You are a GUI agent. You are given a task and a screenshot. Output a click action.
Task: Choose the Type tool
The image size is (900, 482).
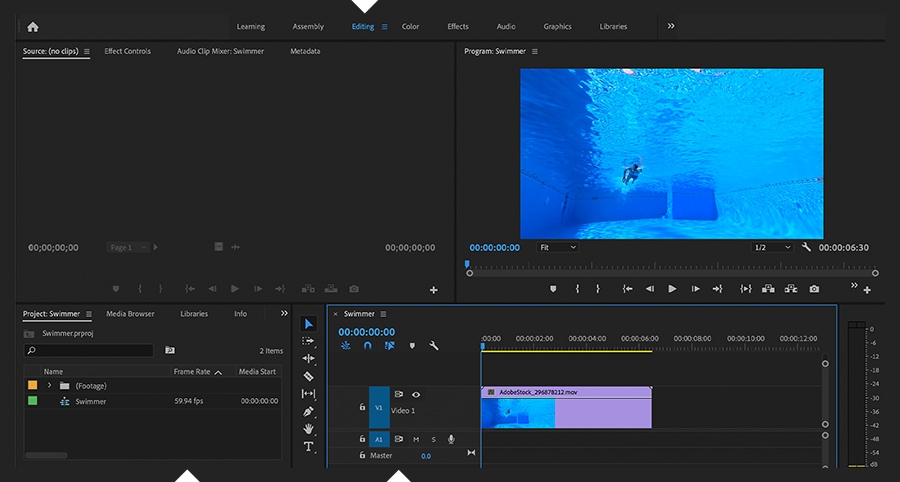click(x=309, y=446)
